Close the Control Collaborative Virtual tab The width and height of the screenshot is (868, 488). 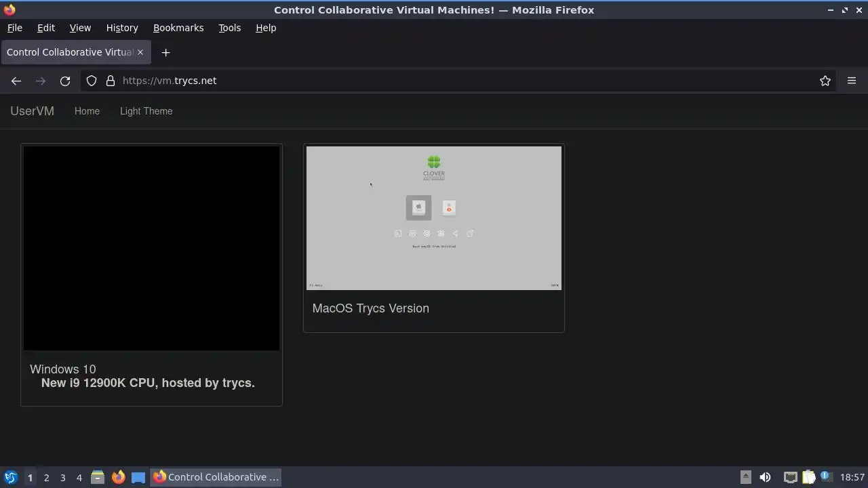click(x=140, y=52)
